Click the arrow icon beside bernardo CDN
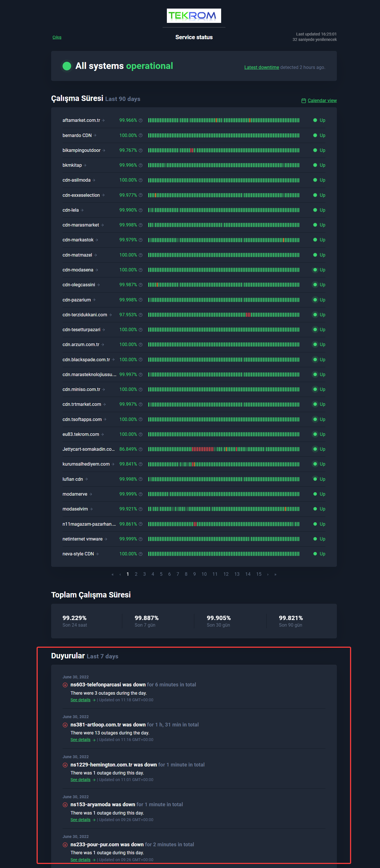Screen dimensions: 380x868 tap(95, 136)
